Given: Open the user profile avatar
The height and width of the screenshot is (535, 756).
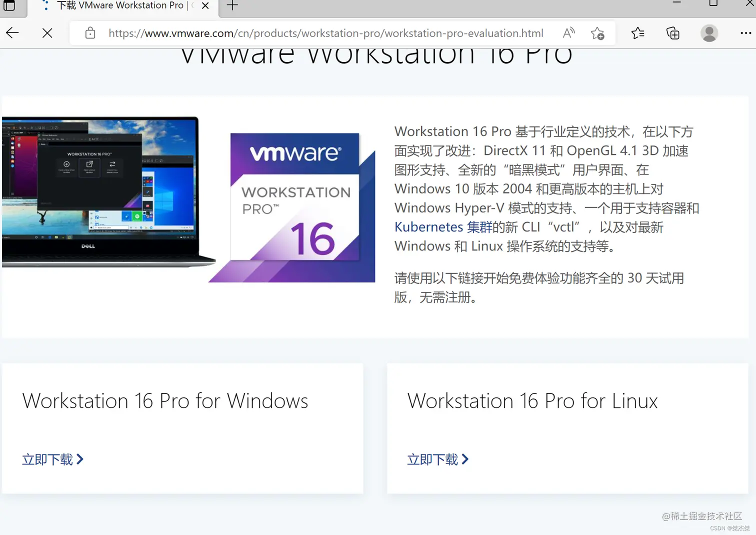Looking at the screenshot, I should click(709, 33).
